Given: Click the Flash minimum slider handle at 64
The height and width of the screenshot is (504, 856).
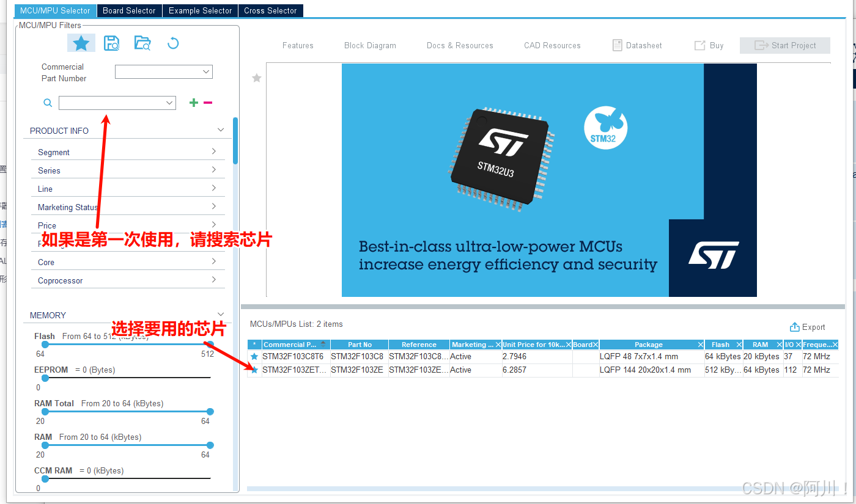Looking at the screenshot, I should point(45,344).
